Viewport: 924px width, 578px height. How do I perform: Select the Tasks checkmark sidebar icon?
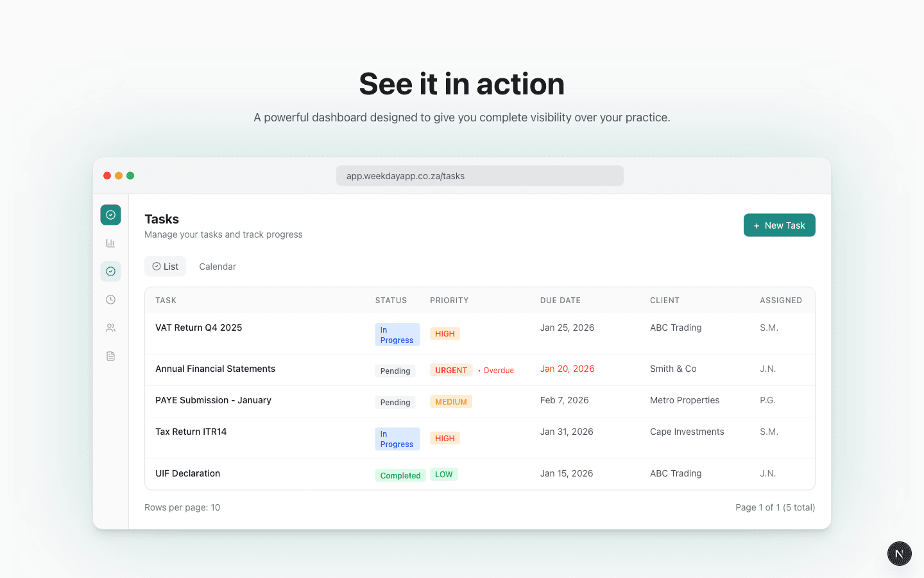coord(110,271)
